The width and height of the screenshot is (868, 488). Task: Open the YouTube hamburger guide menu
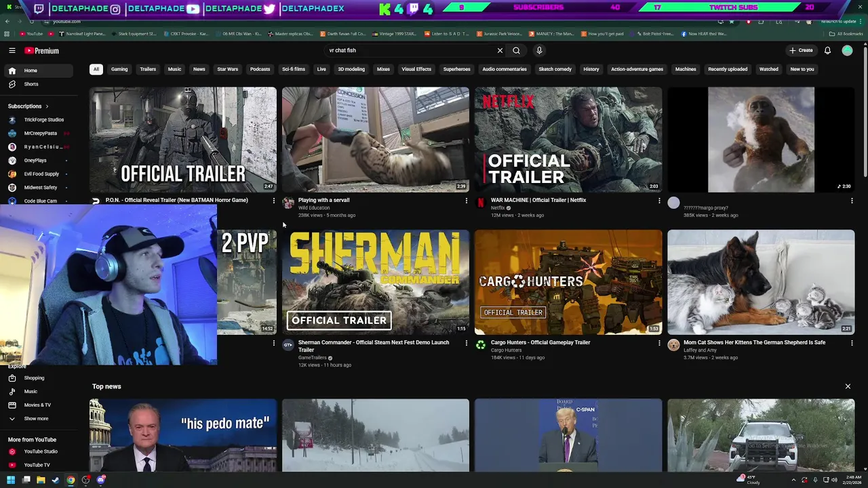click(12, 51)
